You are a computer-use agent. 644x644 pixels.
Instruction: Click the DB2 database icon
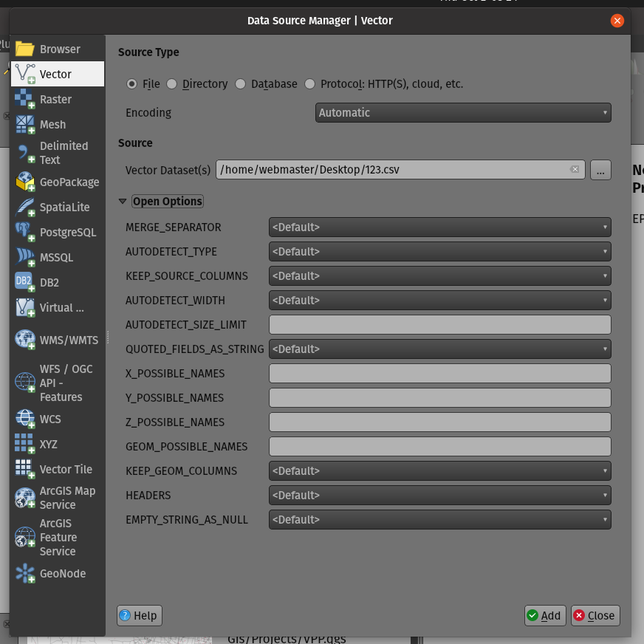[x=25, y=282]
